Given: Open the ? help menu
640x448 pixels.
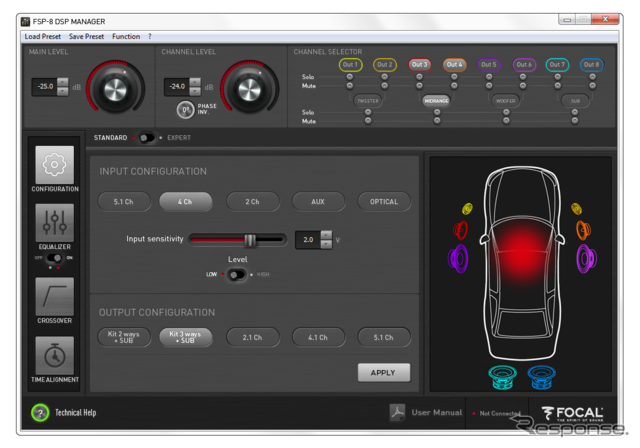Looking at the screenshot, I should [150, 37].
